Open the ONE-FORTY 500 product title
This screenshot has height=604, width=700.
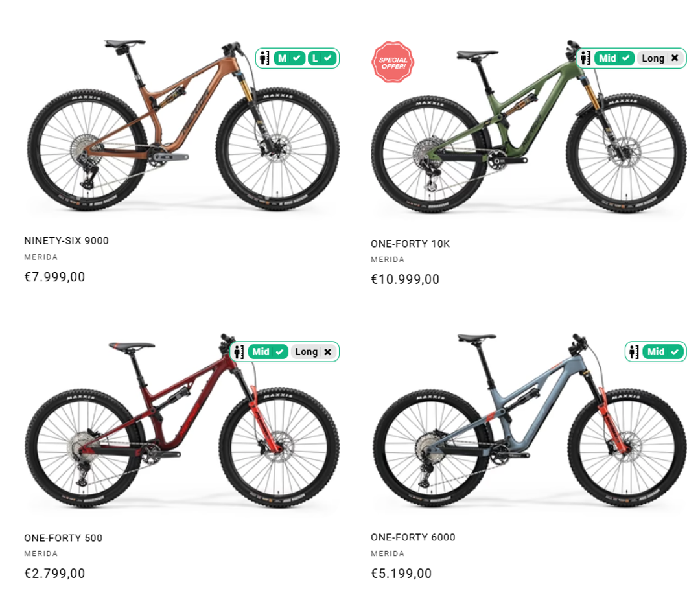(x=64, y=538)
